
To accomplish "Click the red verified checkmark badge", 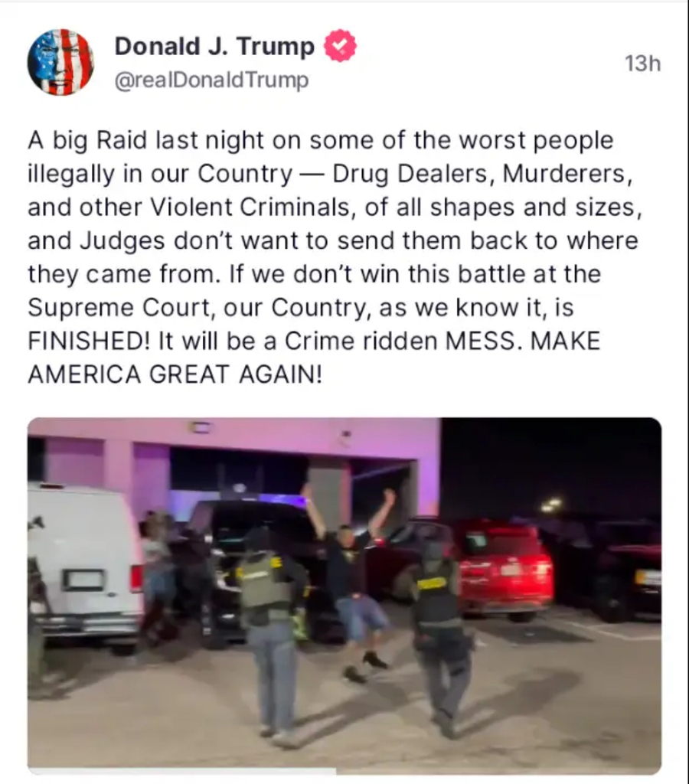I will pyautogui.click(x=340, y=45).
